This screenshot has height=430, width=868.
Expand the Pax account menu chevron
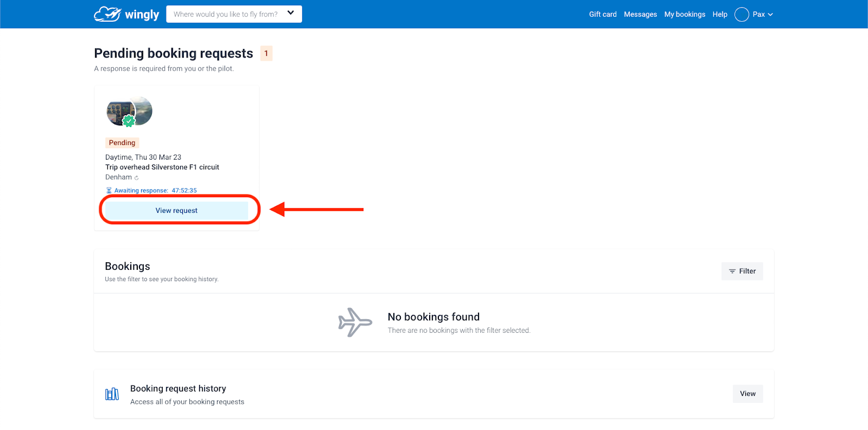770,15
